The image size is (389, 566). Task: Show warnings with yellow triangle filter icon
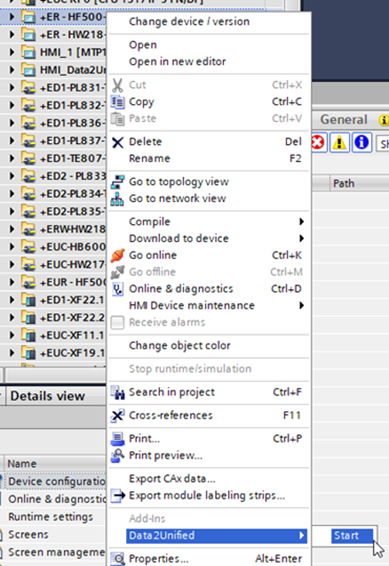click(x=339, y=143)
